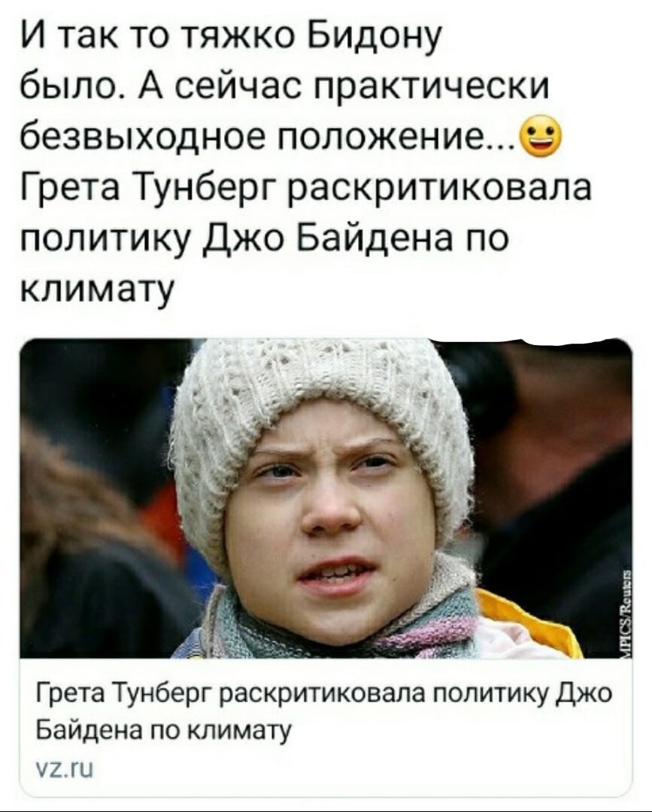Open the link preview photo thumbnail
The image size is (652, 812).
[x=326, y=498]
